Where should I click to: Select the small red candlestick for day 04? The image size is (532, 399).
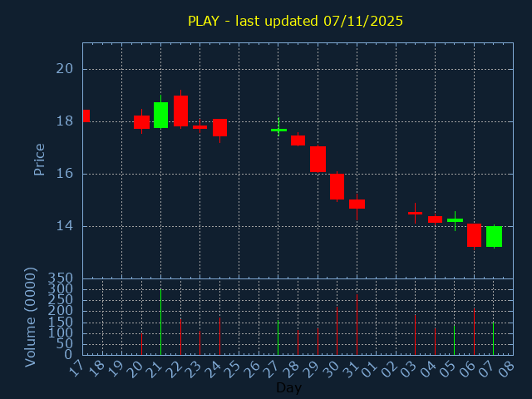tap(435, 219)
